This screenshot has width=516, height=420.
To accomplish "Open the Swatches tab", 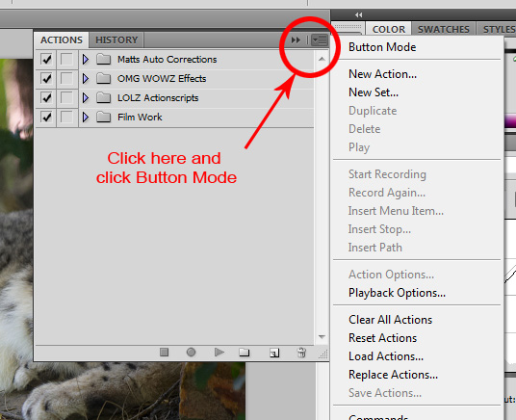I will (x=443, y=29).
